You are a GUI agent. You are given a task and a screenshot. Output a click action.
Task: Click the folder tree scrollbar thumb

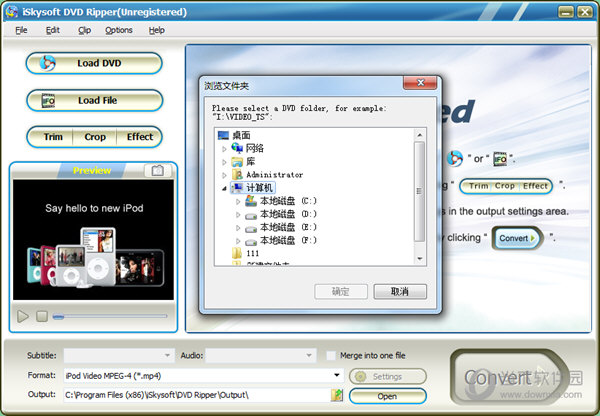[x=419, y=191]
